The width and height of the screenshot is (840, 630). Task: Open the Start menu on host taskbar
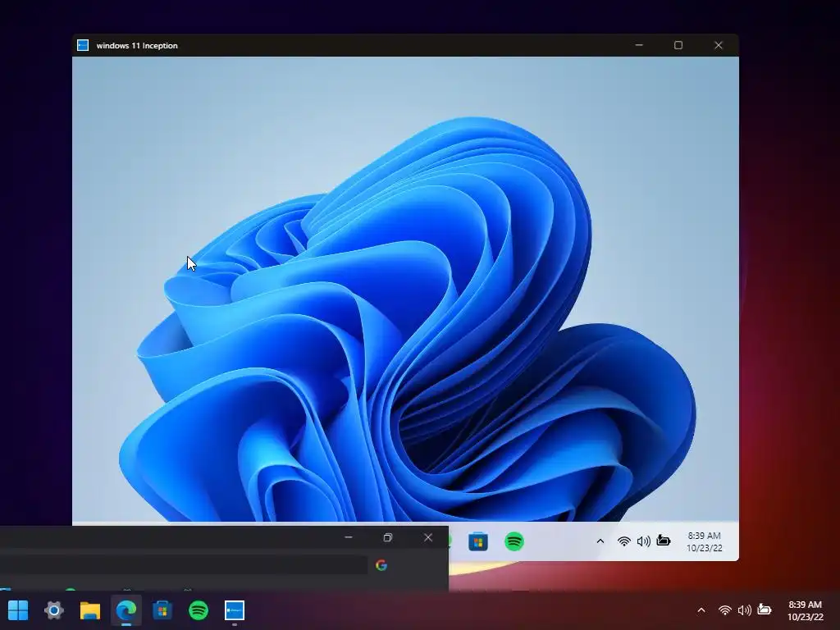(18, 609)
